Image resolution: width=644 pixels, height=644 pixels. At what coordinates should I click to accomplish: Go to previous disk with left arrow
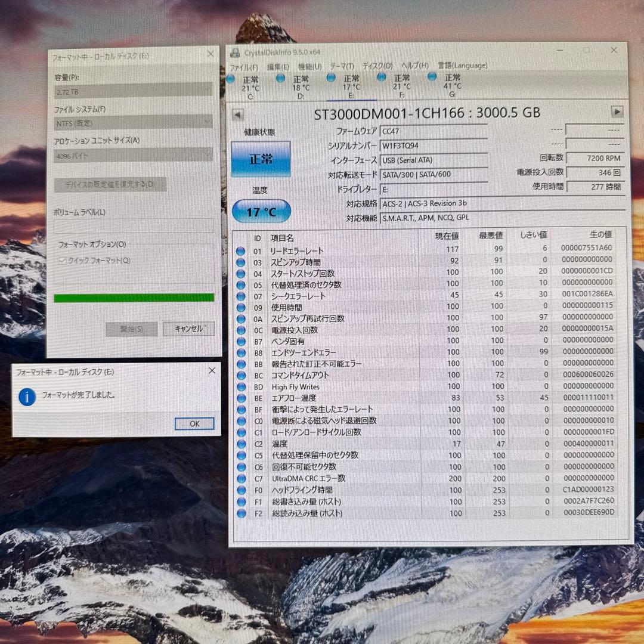coord(238,114)
